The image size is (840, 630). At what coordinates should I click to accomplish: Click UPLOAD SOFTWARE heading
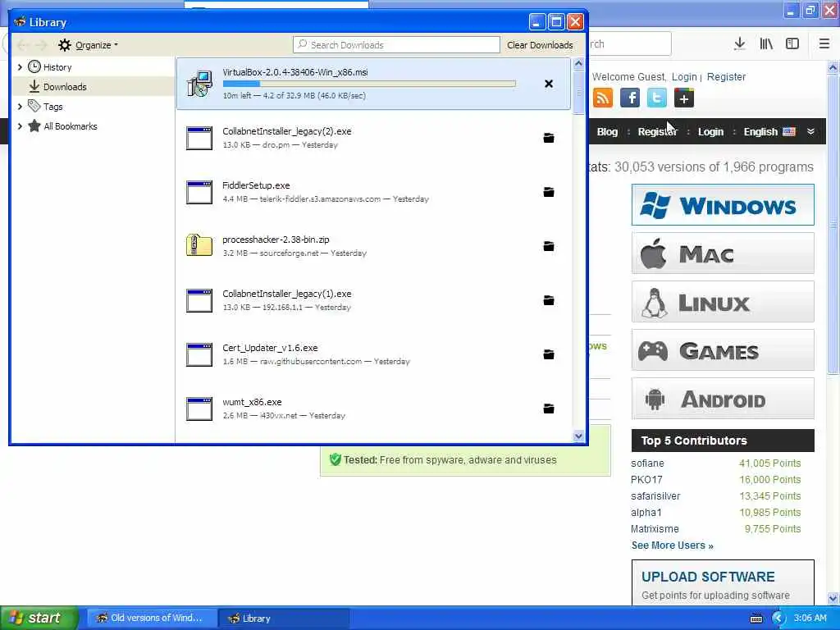pyautogui.click(x=708, y=577)
